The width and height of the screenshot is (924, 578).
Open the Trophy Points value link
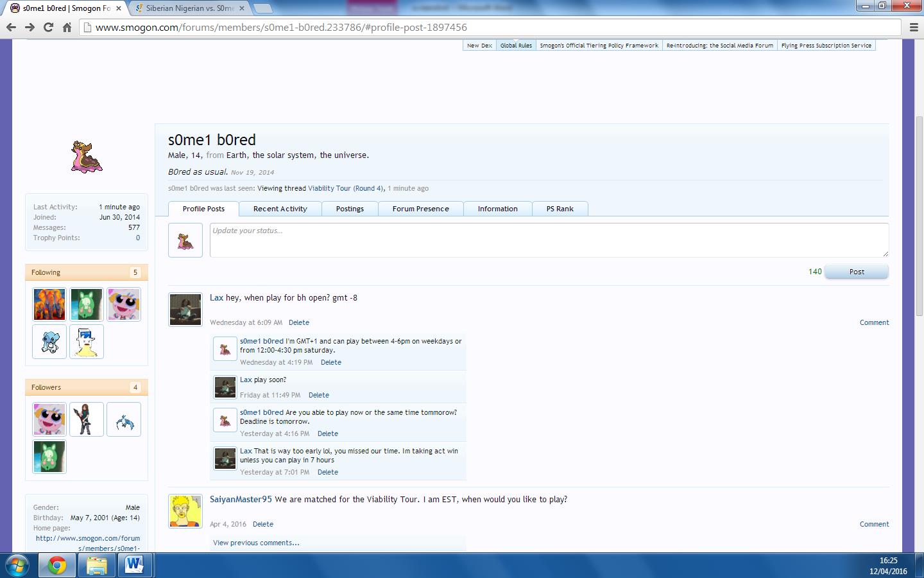click(137, 238)
